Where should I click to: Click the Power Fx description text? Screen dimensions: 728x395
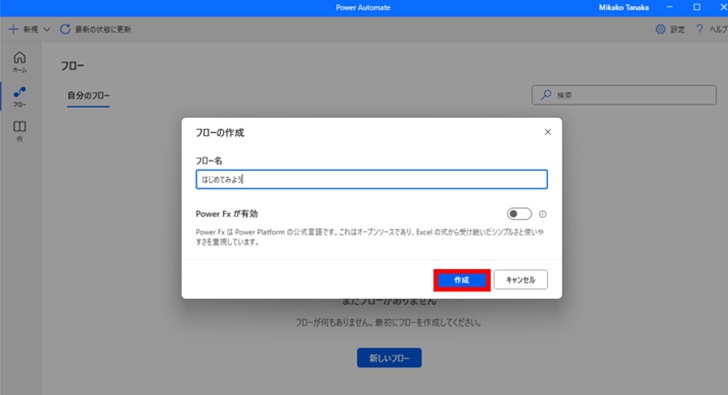coord(370,237)
